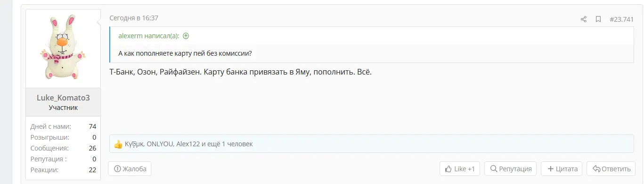Image resolution: width=644 pixels, height=184 pixels.
Task: Open the Реакции count 22
Action: tap(92, 170)
